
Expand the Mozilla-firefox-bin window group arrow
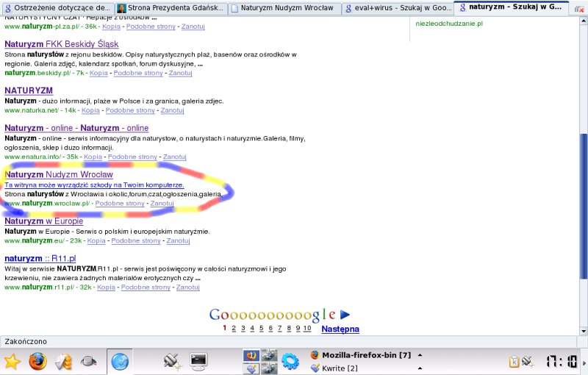point(420,354)
